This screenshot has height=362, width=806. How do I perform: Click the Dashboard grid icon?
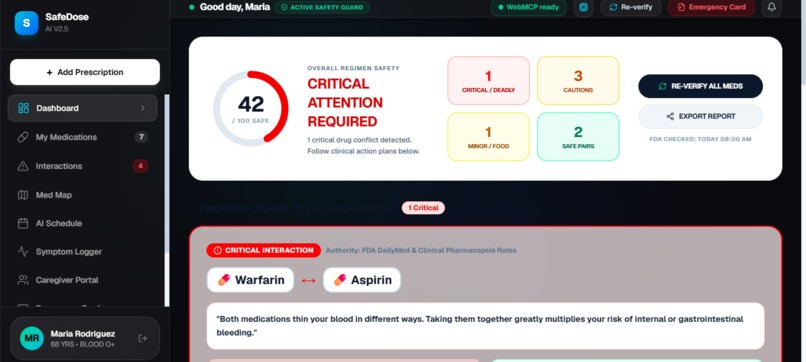(23, 108)
